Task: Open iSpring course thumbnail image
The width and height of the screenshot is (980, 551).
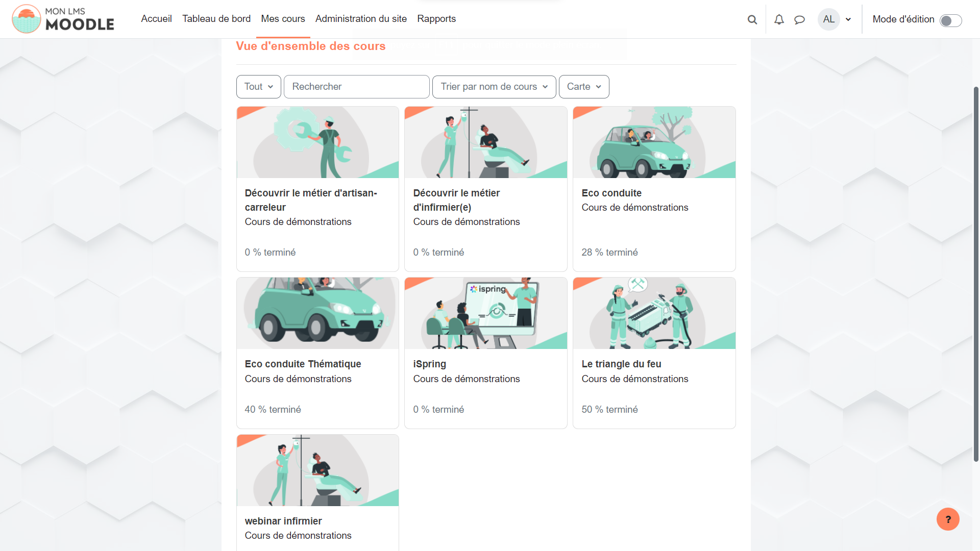Action: point(485,313)
